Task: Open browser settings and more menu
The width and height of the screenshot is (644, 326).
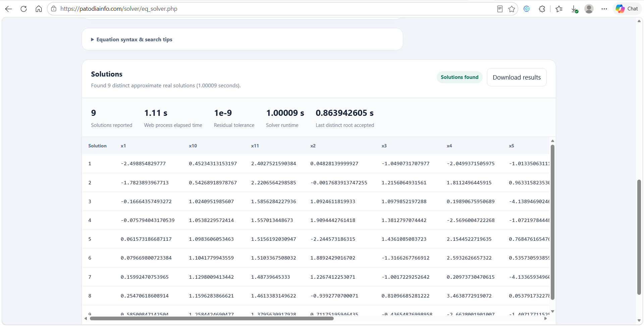Action: tap(604, 9)
